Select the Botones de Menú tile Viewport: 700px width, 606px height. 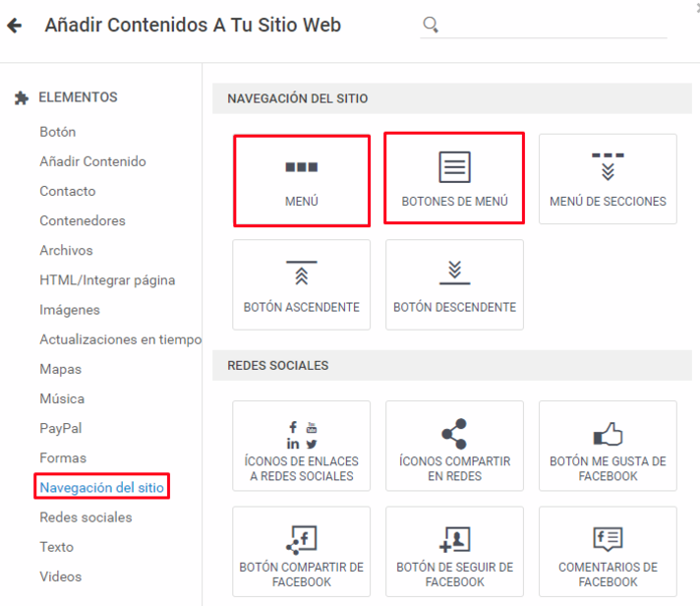(x=454, y=178)
